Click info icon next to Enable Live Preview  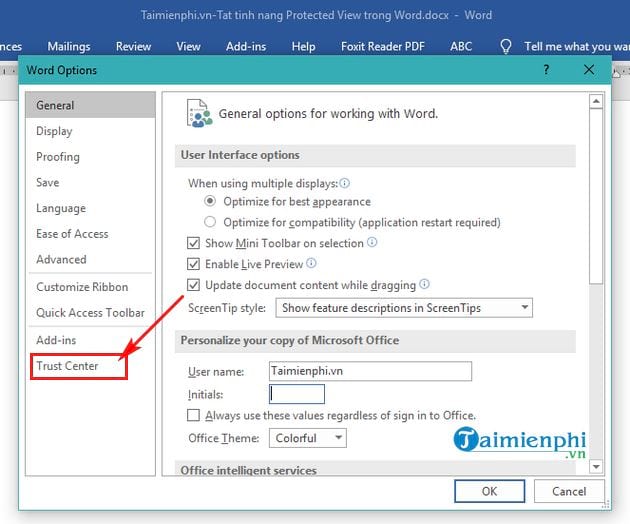(x=311, y=264)
